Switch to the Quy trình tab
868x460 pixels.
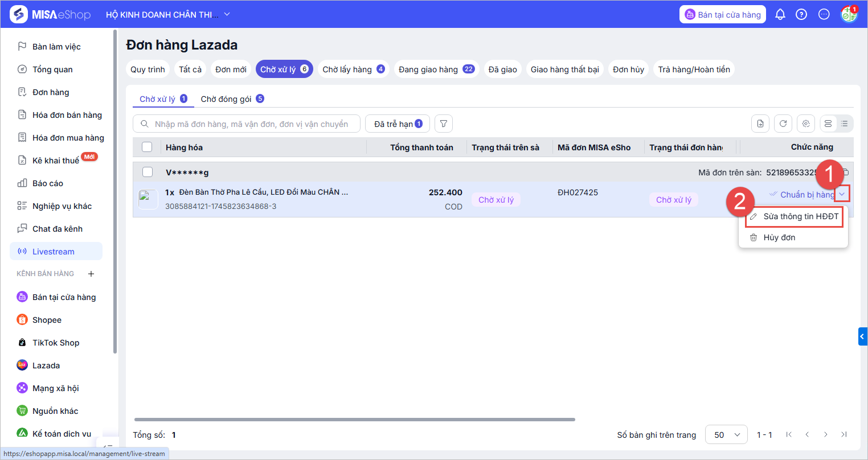point(148,69)
